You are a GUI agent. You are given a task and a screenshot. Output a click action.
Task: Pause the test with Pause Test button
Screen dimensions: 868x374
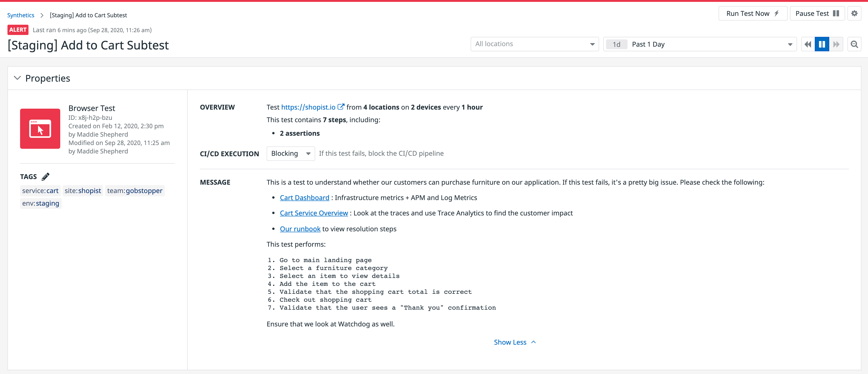[x=818, y=13]
